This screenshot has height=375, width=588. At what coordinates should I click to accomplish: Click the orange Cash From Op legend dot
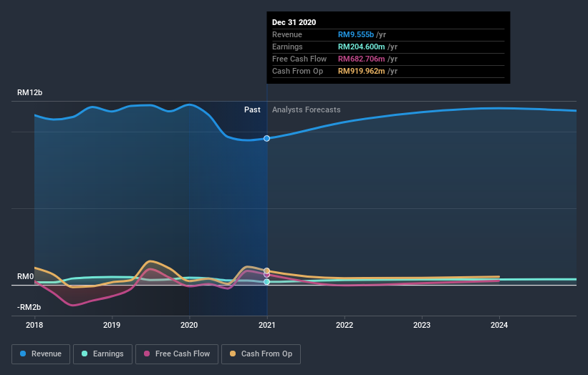coord(233,354)
